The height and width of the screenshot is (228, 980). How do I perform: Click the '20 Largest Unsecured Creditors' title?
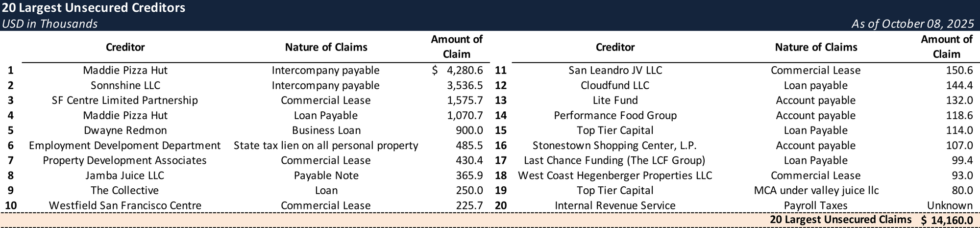pos(94,8)
